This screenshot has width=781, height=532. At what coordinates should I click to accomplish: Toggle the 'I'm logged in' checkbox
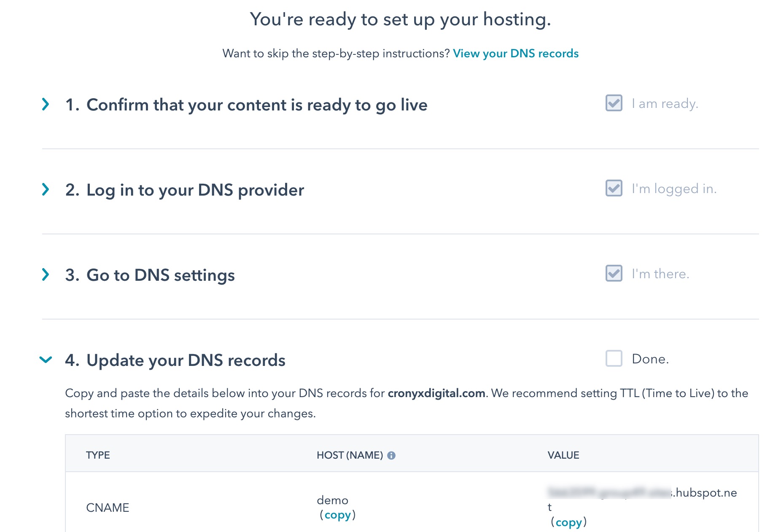(x=614, y=188)
